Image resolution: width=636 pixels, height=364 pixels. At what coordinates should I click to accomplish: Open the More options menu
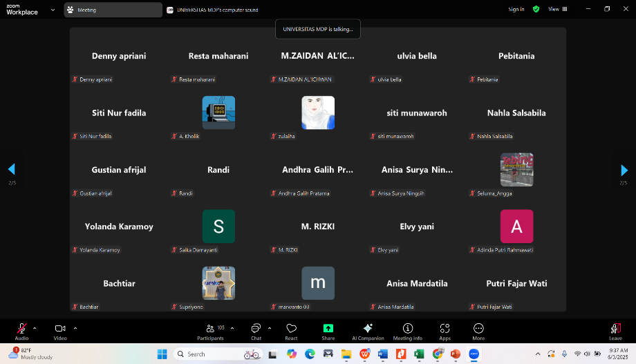coord(478,331)
